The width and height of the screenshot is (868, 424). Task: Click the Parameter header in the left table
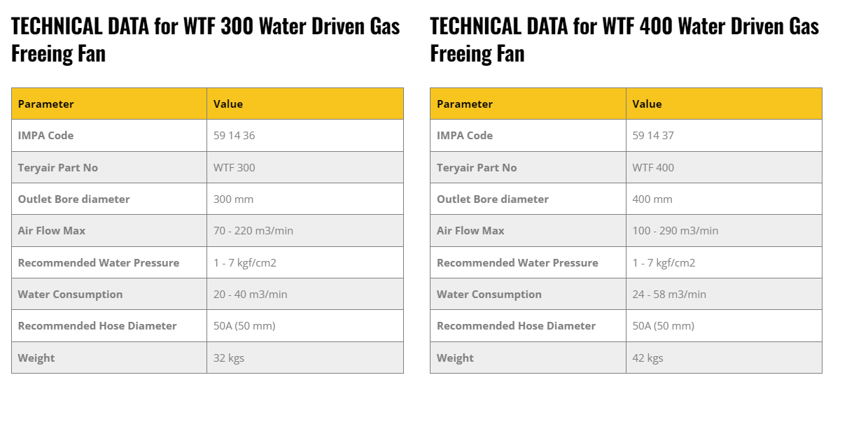pyautogui.click(x=46, y=104)
